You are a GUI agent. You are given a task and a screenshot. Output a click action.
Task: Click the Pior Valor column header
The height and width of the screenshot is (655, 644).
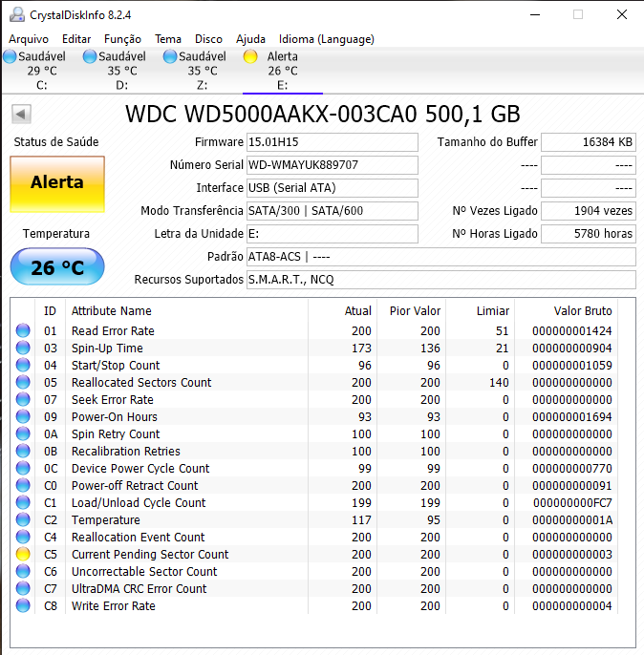pos(415,311)
